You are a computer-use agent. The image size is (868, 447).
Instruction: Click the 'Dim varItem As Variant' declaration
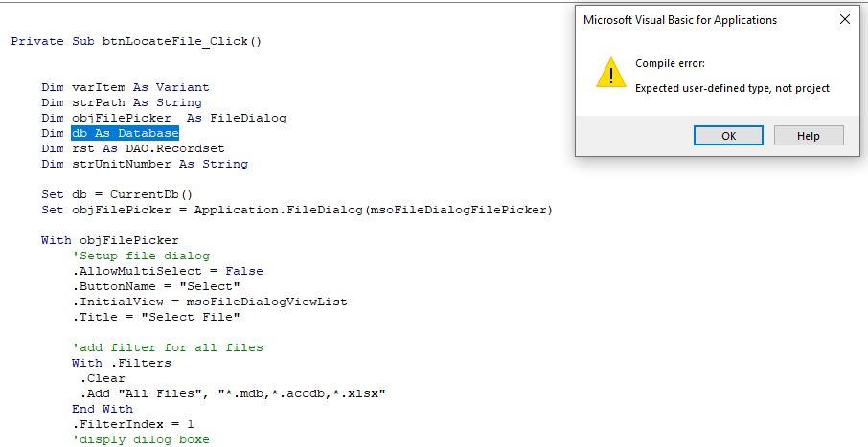tap(126, 87)
